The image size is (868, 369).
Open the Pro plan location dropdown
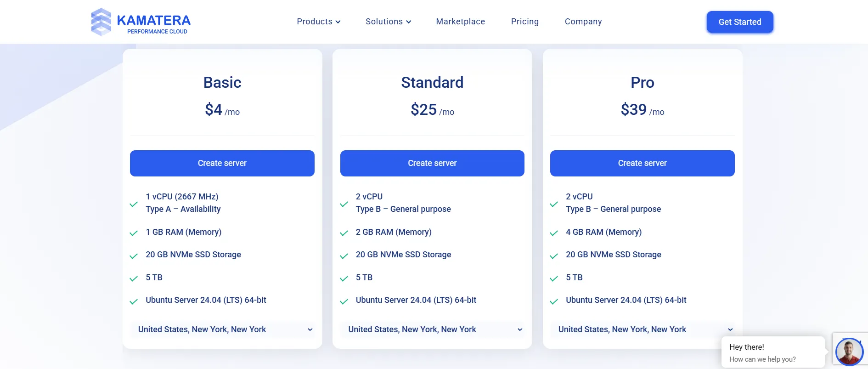[x=643, y=329]
